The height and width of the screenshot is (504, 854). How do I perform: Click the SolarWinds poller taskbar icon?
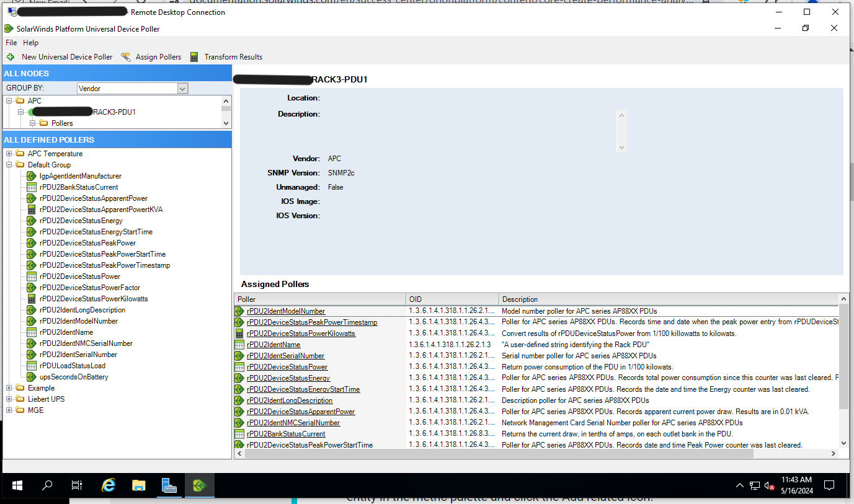(199, 485)
